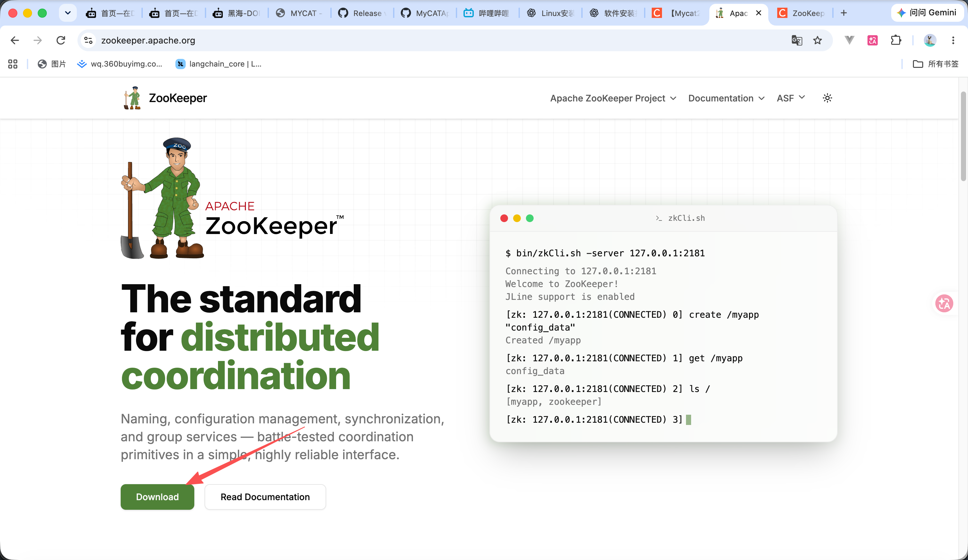Click the pink translation extension icon in toolbar
Image resolution: width=968 pixels, height=560 pixels.
pos(872,40)
